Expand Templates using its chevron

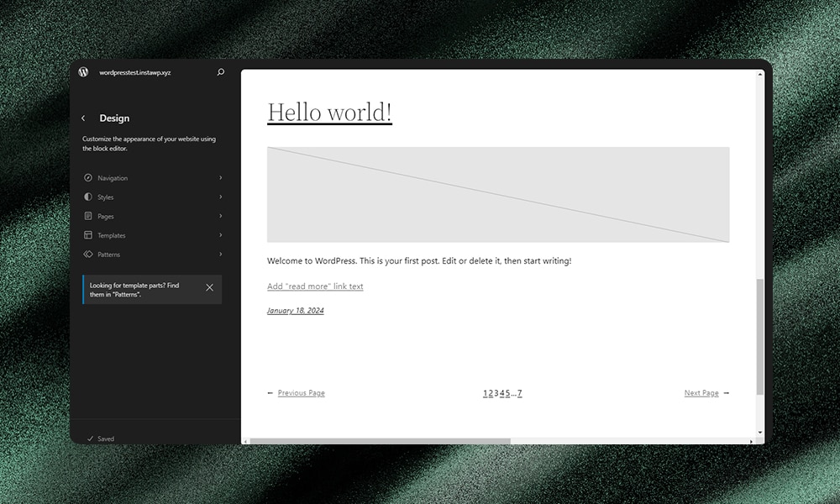[221, 235]
